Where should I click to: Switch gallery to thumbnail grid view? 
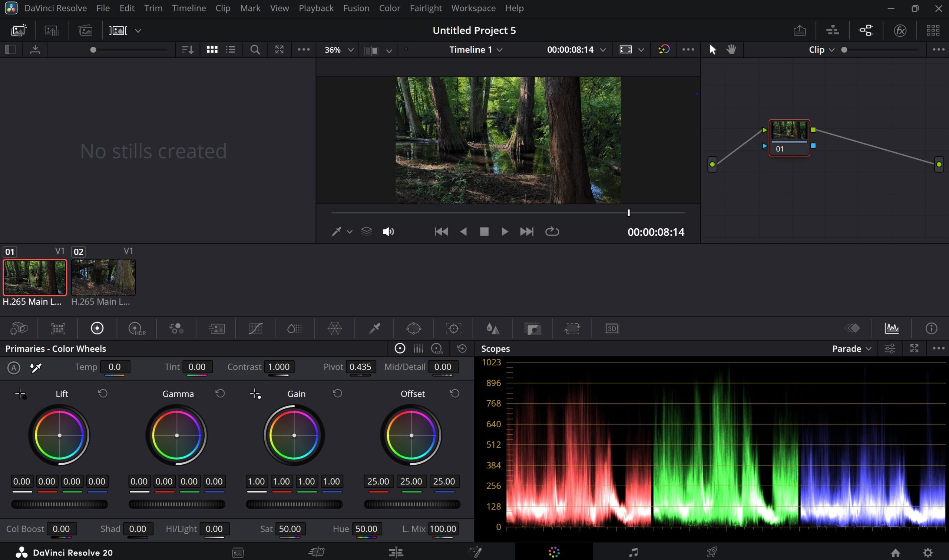[x=212, y=49]
